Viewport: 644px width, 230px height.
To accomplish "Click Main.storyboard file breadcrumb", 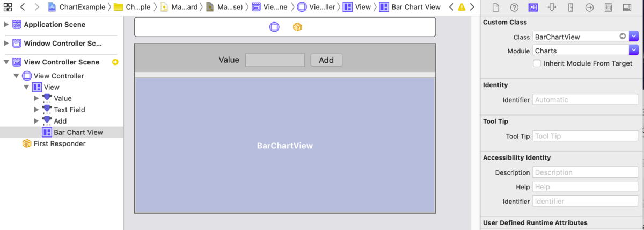I will click(179, 7).
